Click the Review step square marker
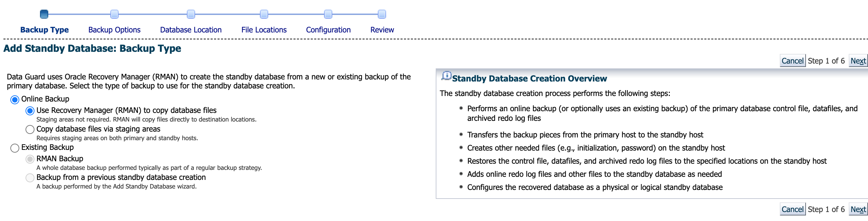Image resolution: width=868 pixels, height=221 pixels. click(382, 14)
